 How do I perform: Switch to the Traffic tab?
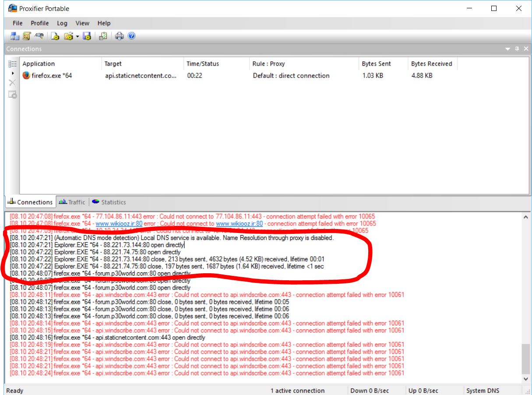(72, 202)
